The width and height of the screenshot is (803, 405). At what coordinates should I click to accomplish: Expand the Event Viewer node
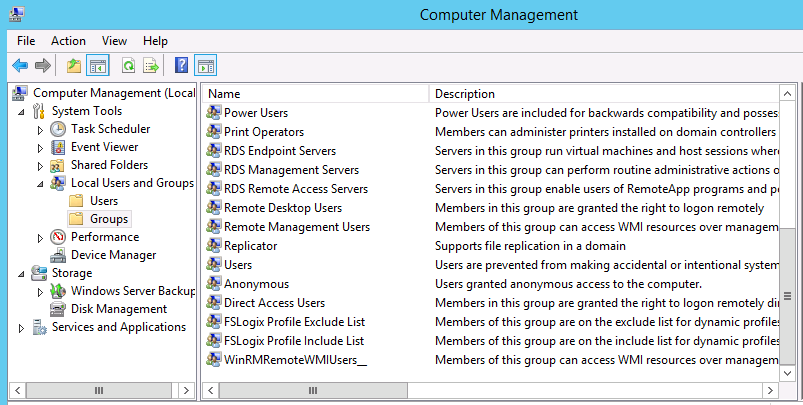(40, 148)
